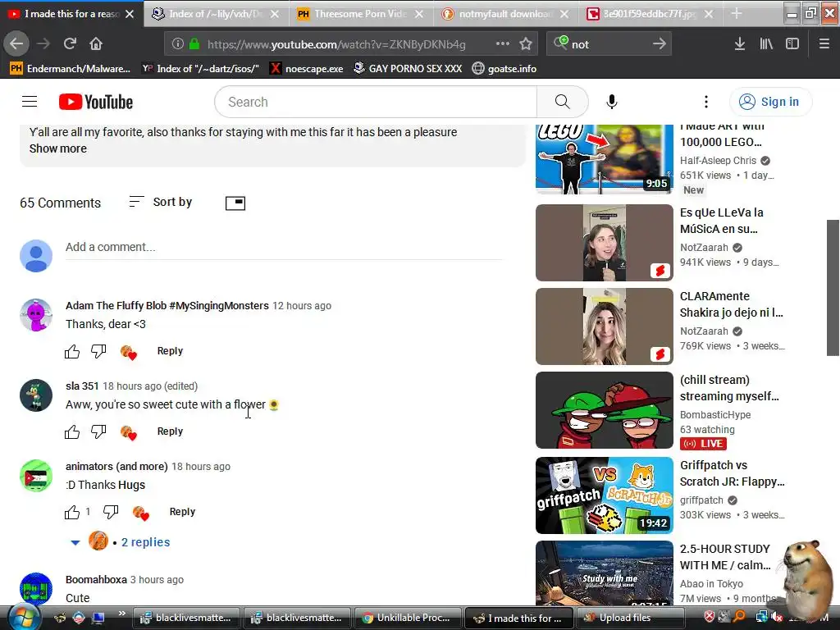Open the Endermanch/Malware bookmark

[71, 69]
